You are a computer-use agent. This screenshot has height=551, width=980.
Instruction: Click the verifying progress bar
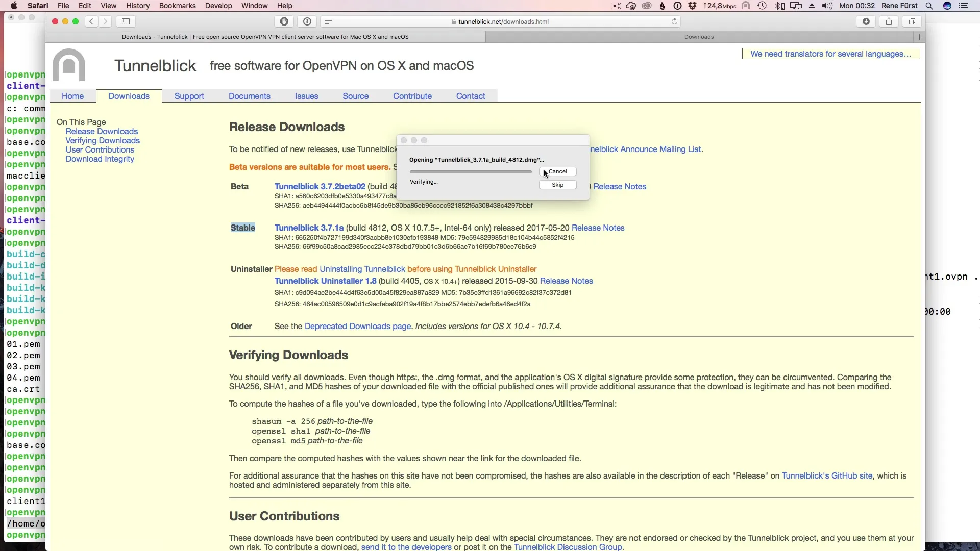click(471, 172)
